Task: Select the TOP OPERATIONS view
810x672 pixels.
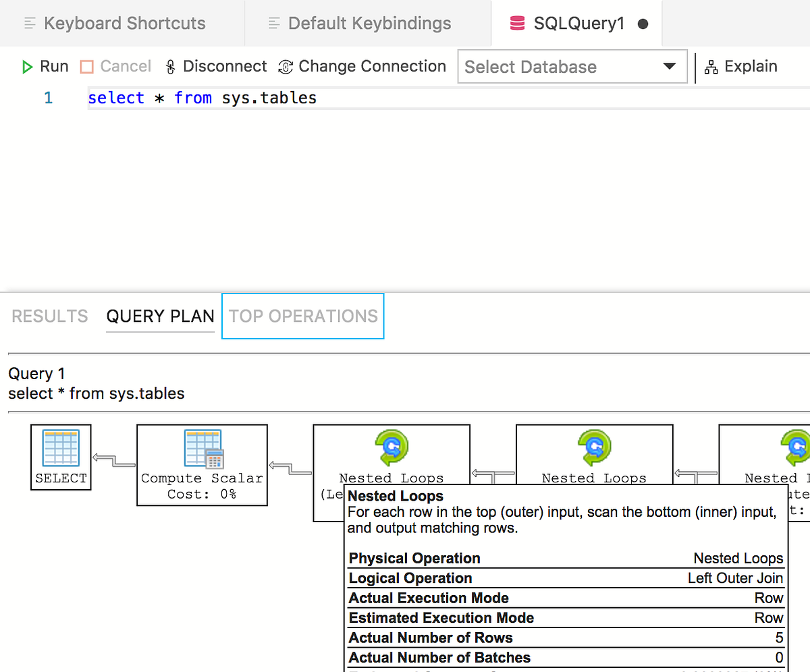Action: coord(302,316)
